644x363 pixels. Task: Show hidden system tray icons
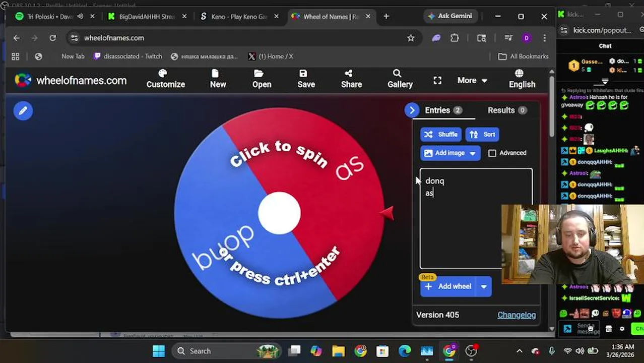click(x=520, y=351)
